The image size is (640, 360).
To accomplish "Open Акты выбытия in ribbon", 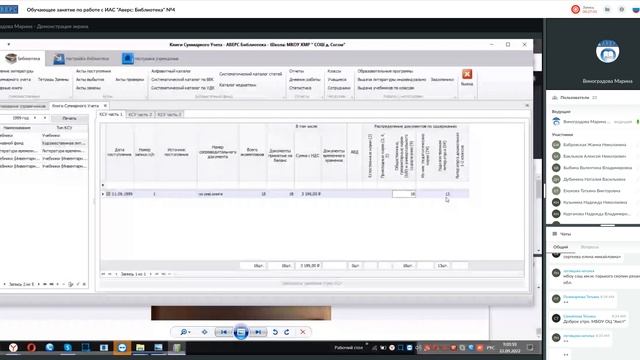I will tap(90, 80).
